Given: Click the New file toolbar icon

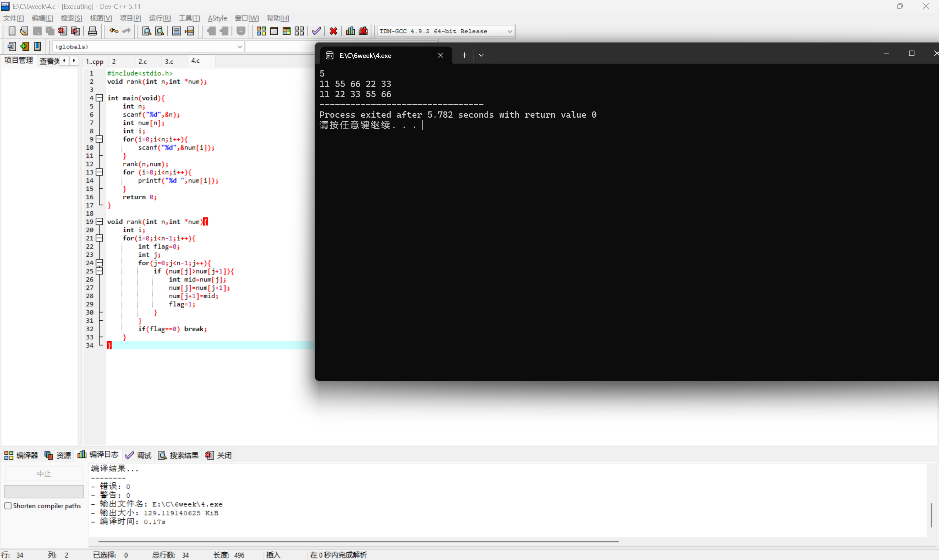Looking at the screenshot, I should pyautogui.click(x=12, y=31).
